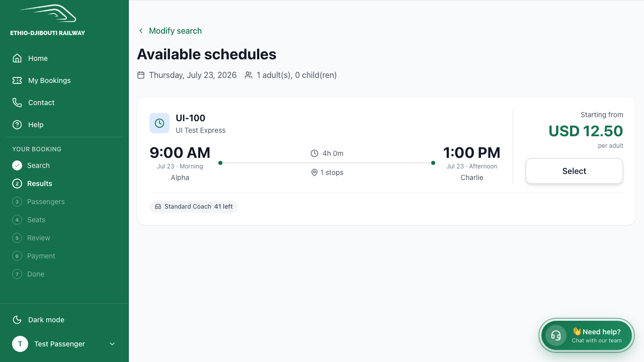Go to completed Search step

click(x=38, y=165)
